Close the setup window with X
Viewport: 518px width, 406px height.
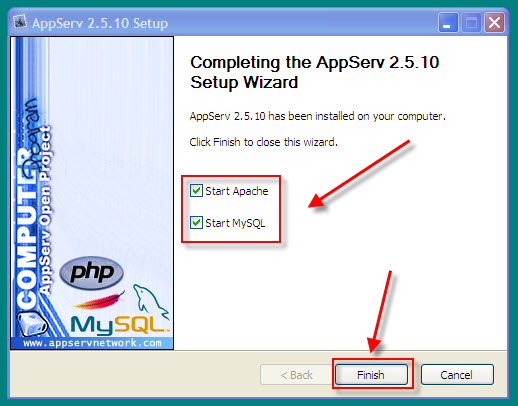(x=494, y=23)
